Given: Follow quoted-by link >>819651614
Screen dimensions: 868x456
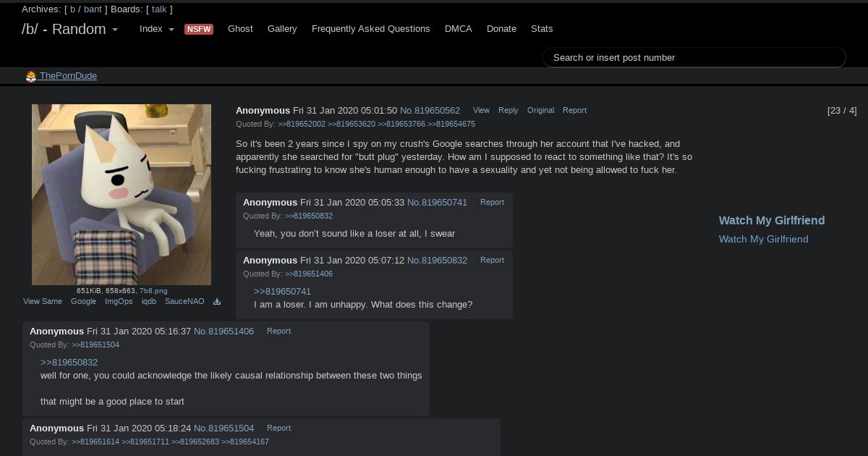Looking at the screenshot, I should [95, 442].
